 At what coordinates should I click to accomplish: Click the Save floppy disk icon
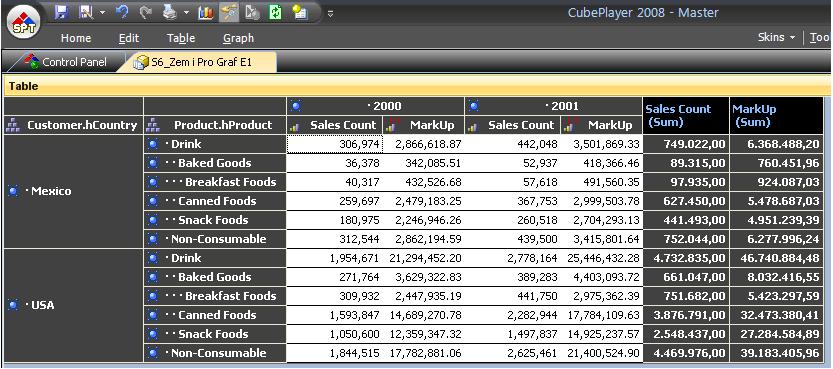point(62,12)
